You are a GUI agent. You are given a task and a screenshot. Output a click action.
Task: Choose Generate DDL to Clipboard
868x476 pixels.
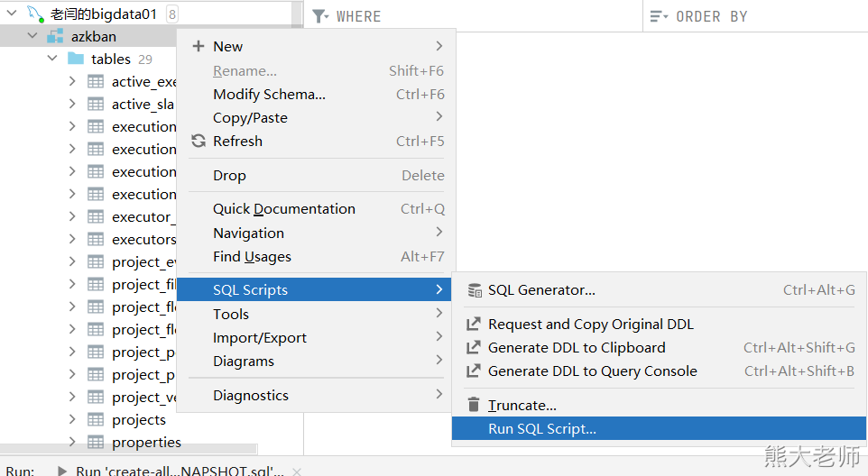(577, 348)
